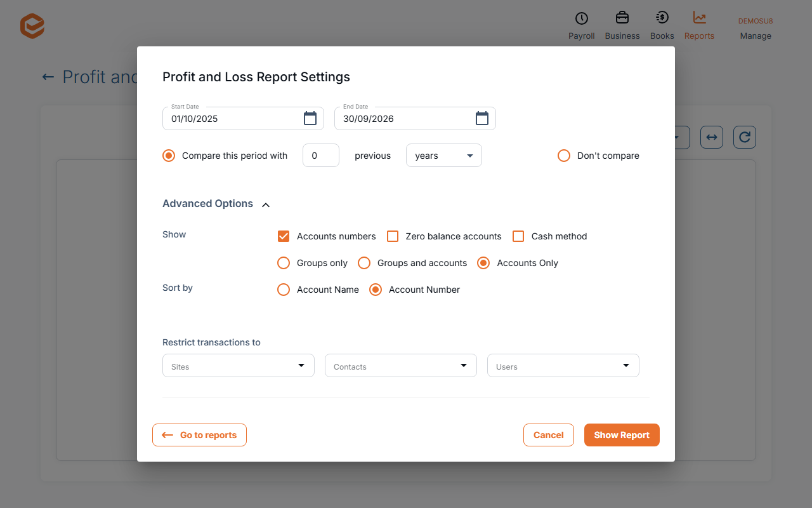Select the Accounts Only radio option
Viewport: 812px width, 508px height.
click(x=483, y=263)
